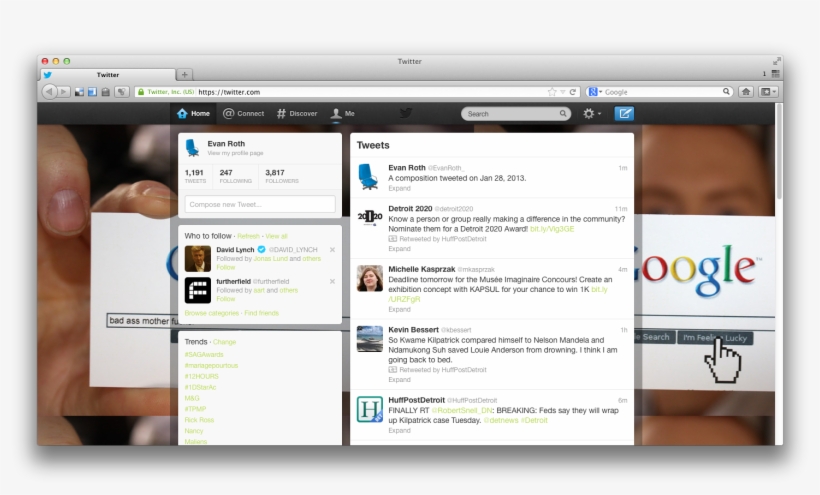Expand Kevin Bessert's tweet
Image resolution: width=820 pixels, height=495 pixels.
399,379
